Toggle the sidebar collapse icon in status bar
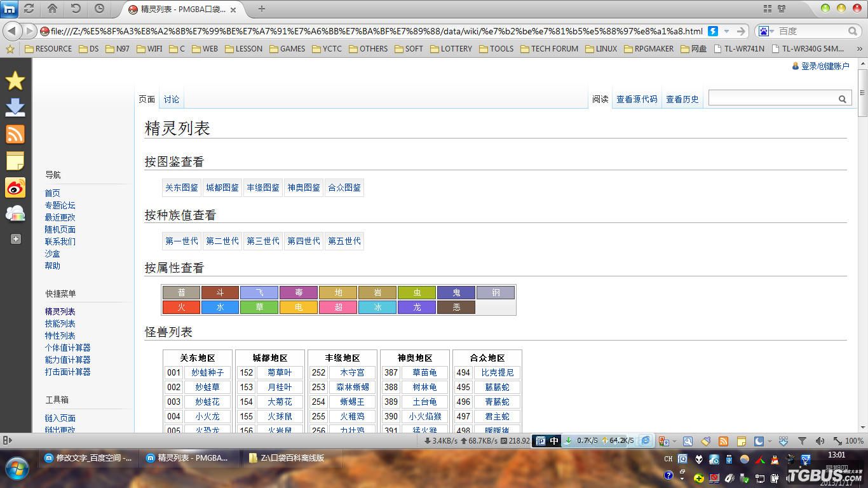The height and width of the screenshot is (488, 868). coord(8,440)
